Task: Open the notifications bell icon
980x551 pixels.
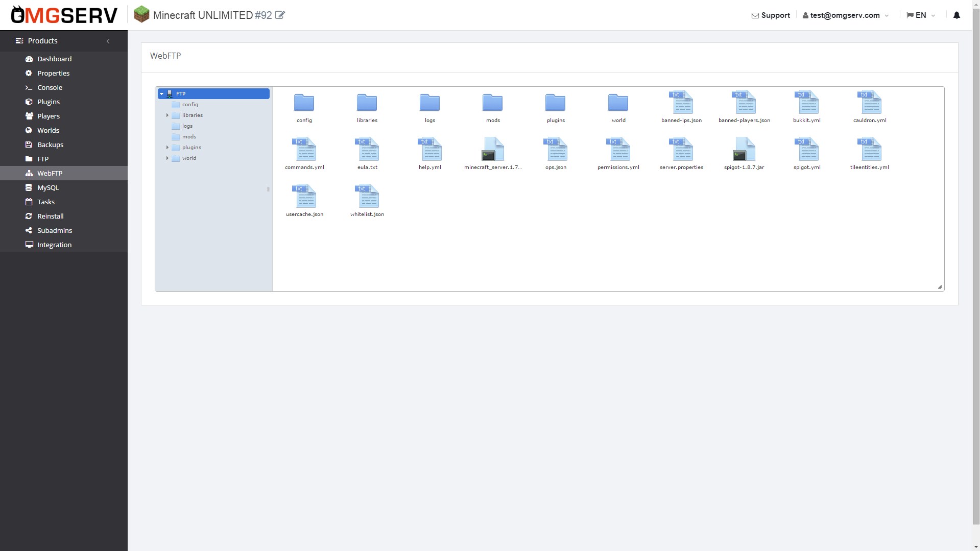Action: pos(957,15)
